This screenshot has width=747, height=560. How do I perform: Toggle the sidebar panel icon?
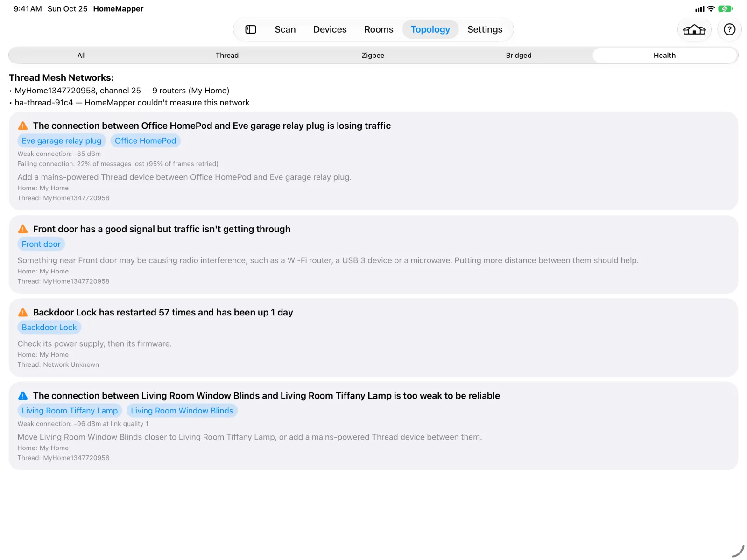[x=251, y=29]
